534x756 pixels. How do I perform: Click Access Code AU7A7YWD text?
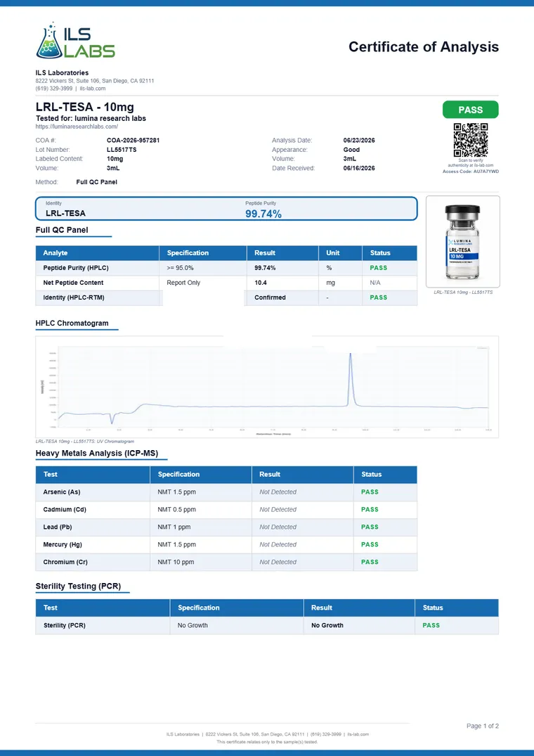pos(471,171)
